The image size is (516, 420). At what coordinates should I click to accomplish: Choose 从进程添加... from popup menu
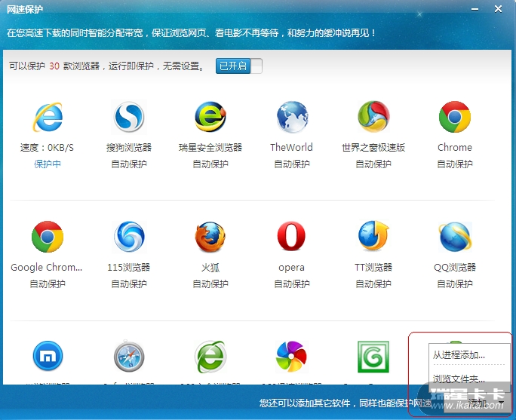459,355
